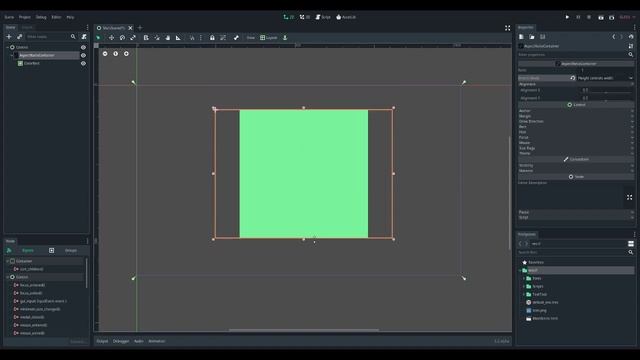Click the View button in viewport toolbar
Viewport: 640px width, 360px height.
pyautogui.click(x=251, y=38)
